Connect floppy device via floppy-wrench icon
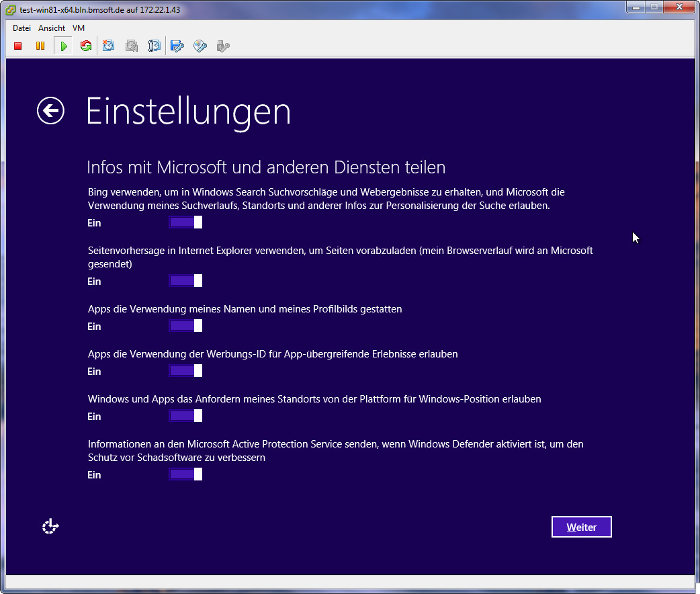This screenshot has height=594, width=700. (177, 46)
